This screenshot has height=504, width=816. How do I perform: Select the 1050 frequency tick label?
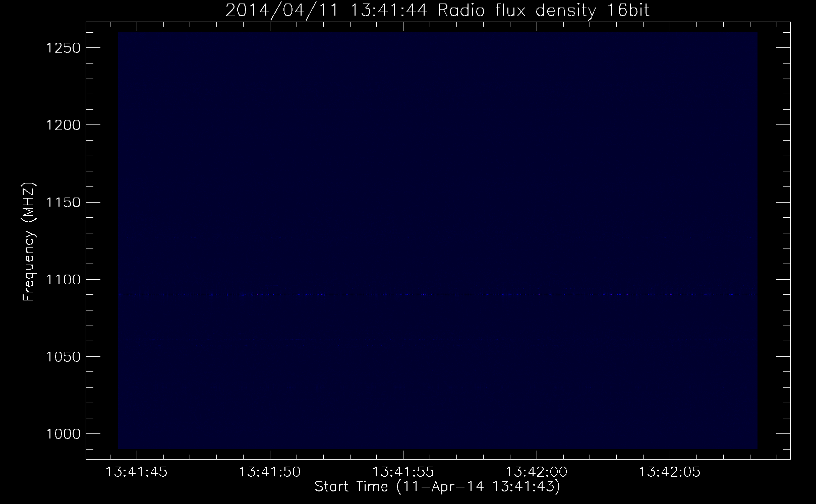click(x=63, y=357)
